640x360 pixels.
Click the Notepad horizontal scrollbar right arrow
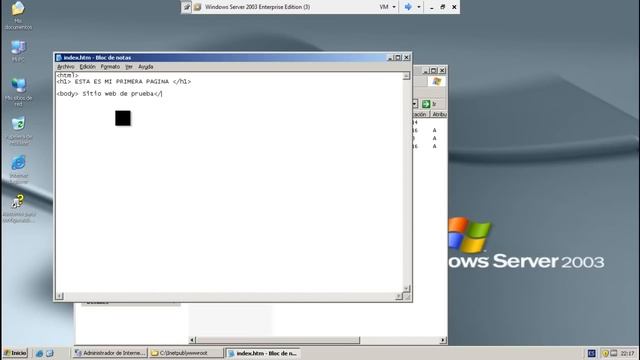[x=399, y=296]
